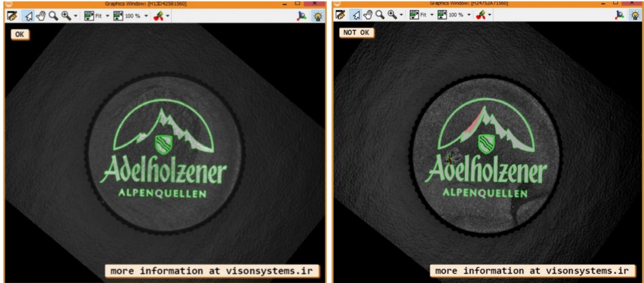Click the draw color paint icon in left window
This screenshot has height=283, width=644.
(159, 16)
